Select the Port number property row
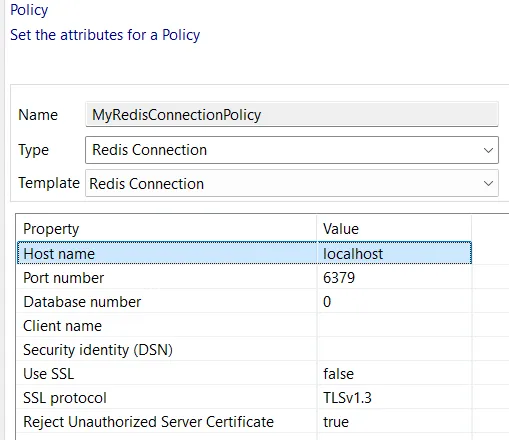Screen dimensions: 509x440 [244, 277]
